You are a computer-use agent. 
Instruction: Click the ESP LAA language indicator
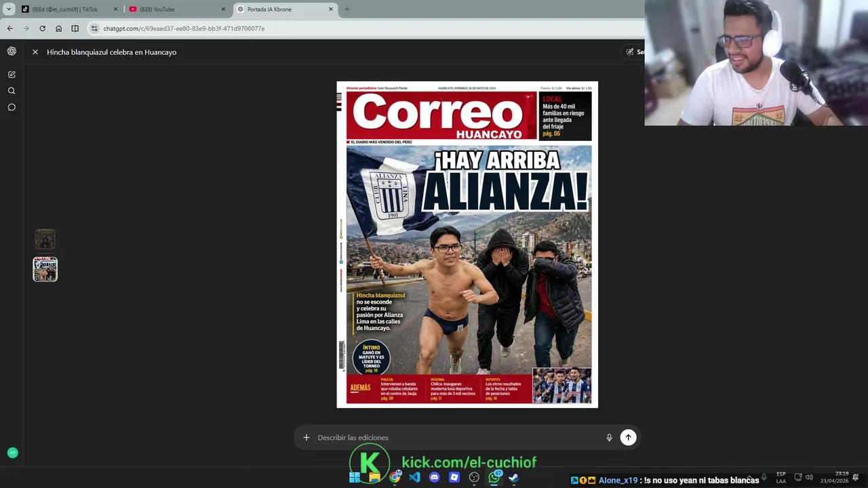tap(781, 478)
